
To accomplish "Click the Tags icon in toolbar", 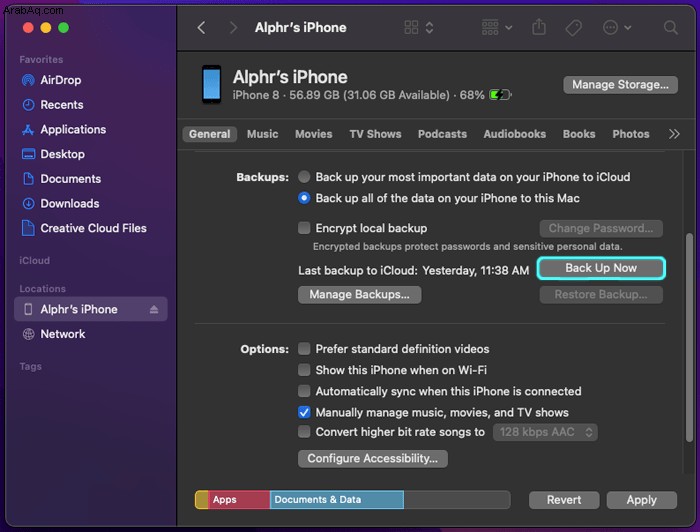I will (x=575, y=28).
